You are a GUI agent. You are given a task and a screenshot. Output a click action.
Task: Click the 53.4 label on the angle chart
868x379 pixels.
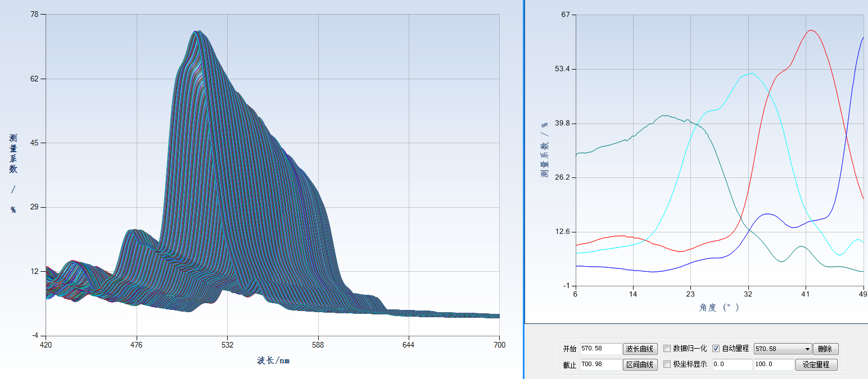(562, 69)
